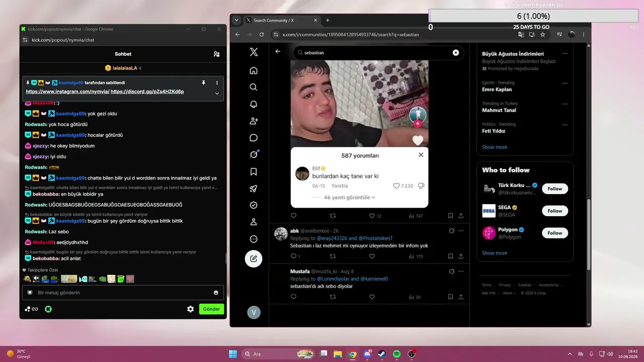
Task: Bookmark abk's post
Action: point(450,256)
